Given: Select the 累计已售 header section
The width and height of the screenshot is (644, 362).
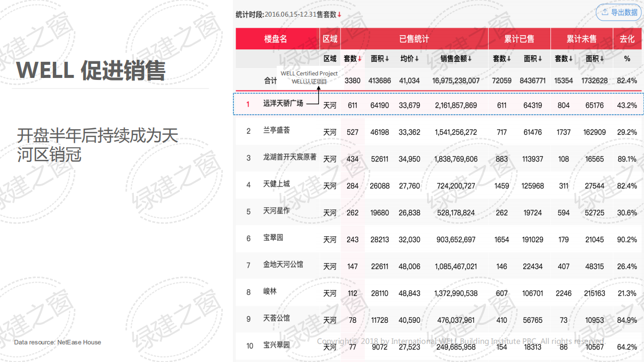Looking at the screenshot, I should 519,39.
